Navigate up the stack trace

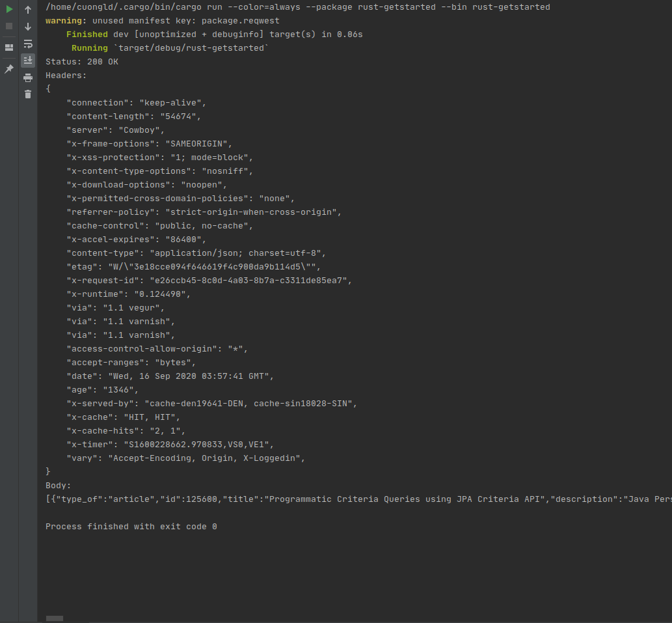pos(28,10)
